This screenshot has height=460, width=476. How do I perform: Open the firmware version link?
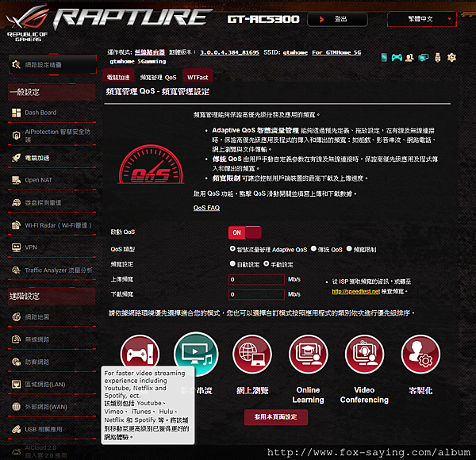(x=229, y=52)
